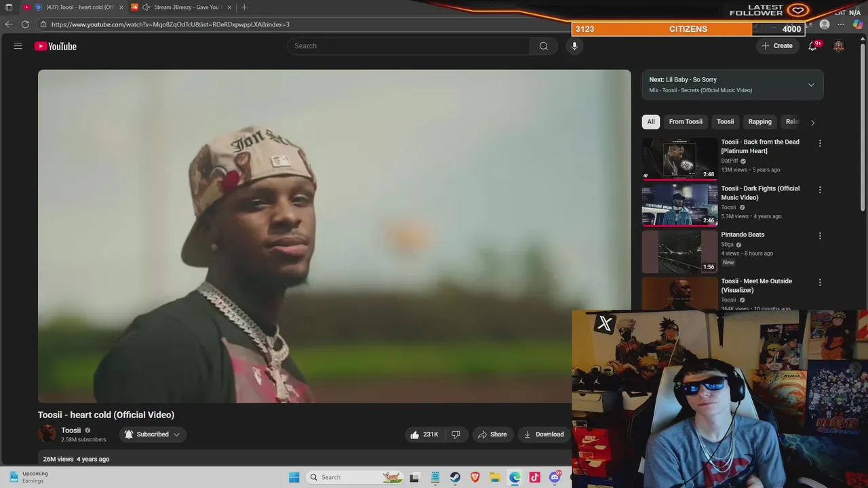Viewport: 868px width, 488px height.
Task: Click in the YouTube search field
Action: (409, 46)
